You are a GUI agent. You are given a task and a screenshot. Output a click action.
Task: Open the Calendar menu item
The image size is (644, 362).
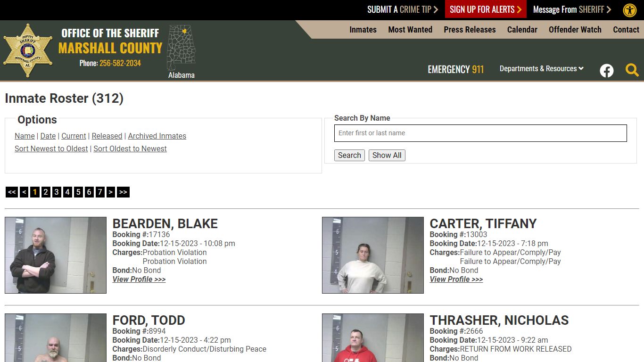coord(522,29)
